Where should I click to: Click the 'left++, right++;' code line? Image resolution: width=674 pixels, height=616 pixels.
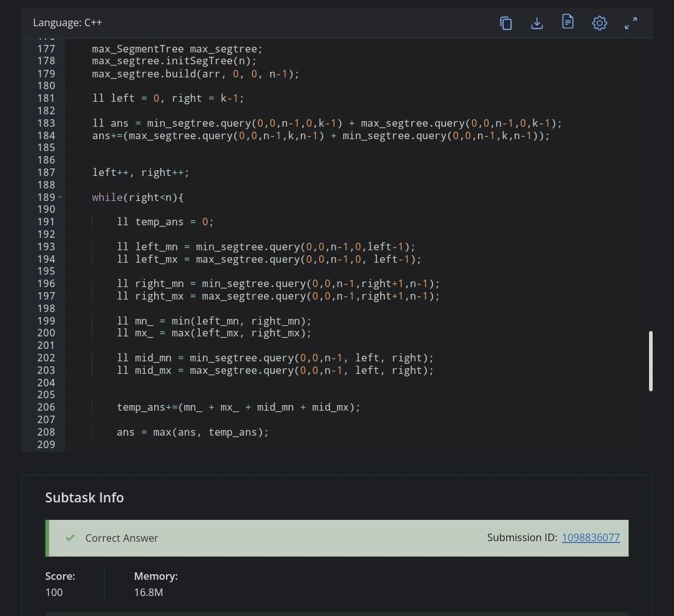tap(140, 172)
